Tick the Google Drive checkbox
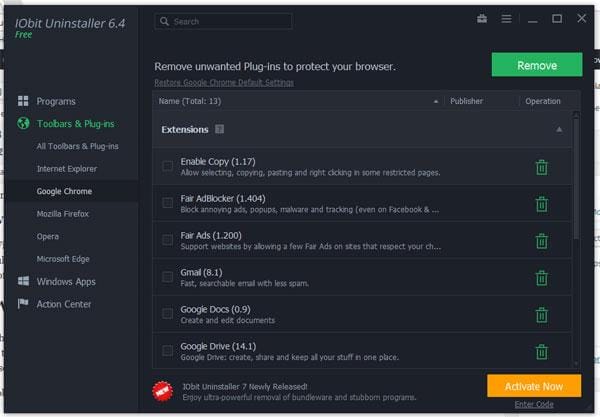Viewport: 600px width, 417px height. click(x=168, y=351)
